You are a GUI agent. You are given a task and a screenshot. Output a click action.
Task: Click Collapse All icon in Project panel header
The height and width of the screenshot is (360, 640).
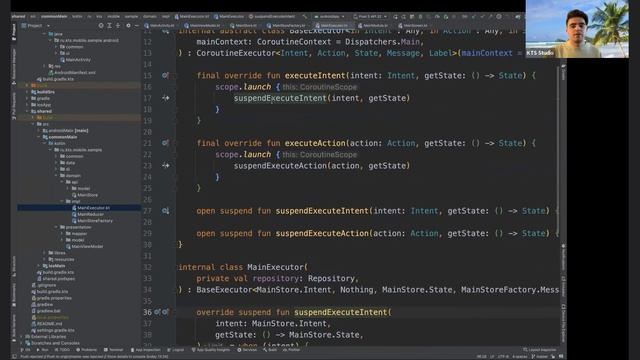(118, 25)
